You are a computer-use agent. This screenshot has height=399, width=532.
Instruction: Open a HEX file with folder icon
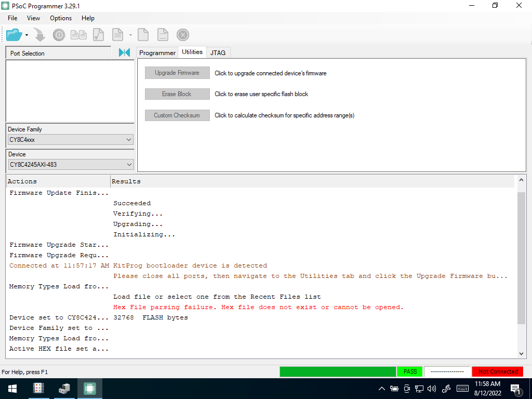click(14, 35)
